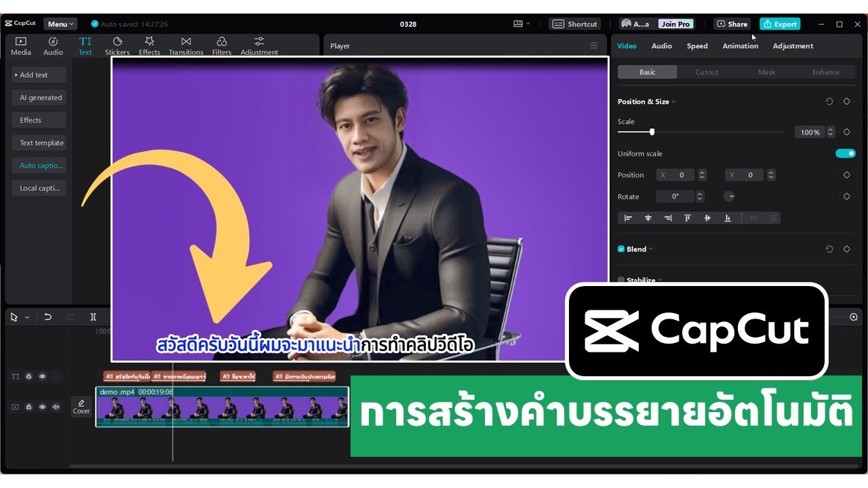Align clip to the top
Viewport: 868px width, 488px height.
coord(688,218)
